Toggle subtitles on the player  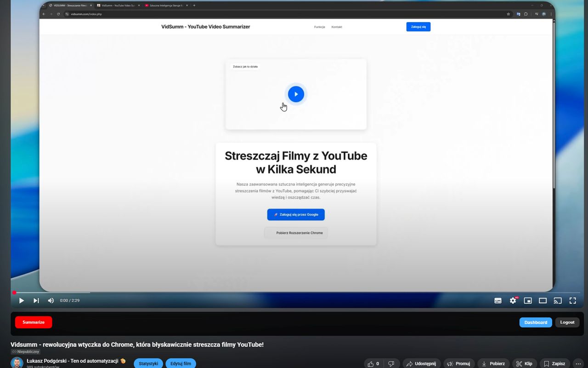click(x=498, y=300)
